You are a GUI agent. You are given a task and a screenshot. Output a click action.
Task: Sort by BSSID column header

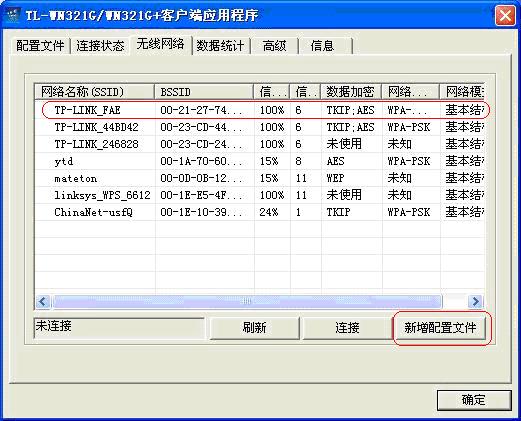204,92
